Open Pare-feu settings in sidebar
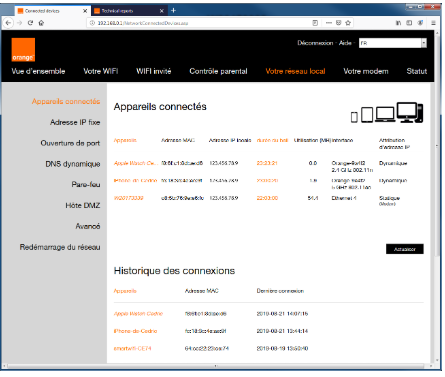445x377 pixels. [x=86, y=185]
